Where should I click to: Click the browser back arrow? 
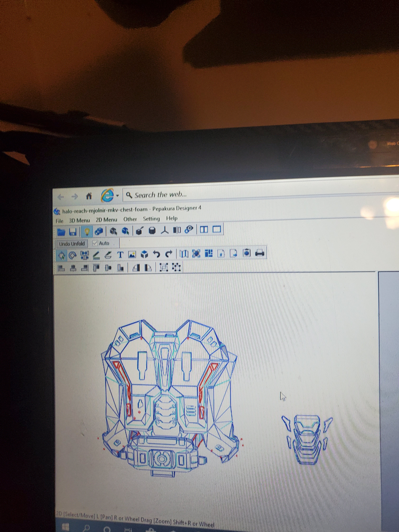pyautogui.click(x=61, y=197)
